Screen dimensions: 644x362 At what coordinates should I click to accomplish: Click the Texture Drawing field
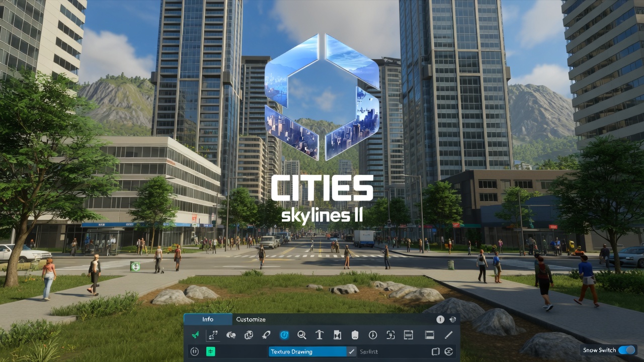click(x=307, y=351)
